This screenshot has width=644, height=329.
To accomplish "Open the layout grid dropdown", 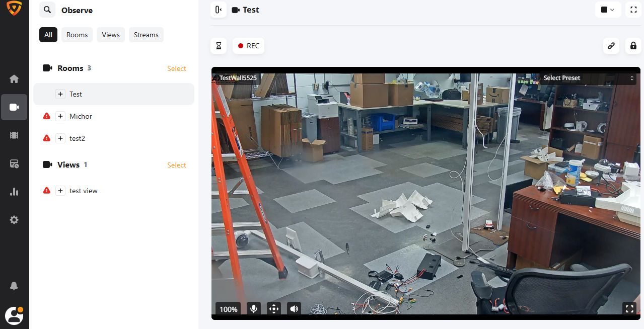I will 608,10.
